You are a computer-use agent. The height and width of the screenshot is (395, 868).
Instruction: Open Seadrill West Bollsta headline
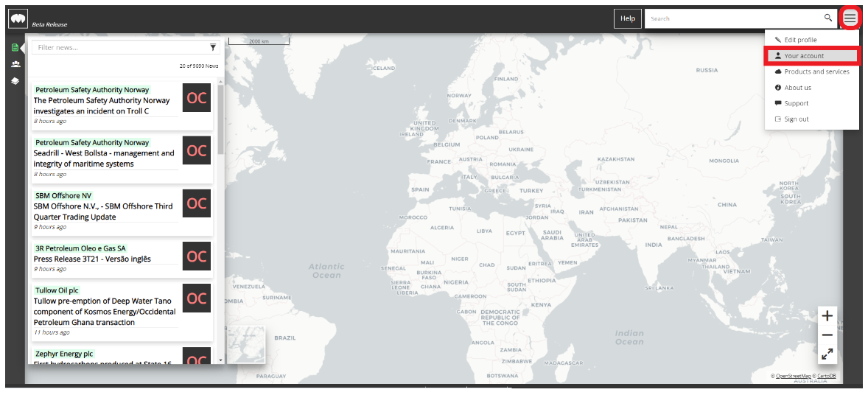104,158
